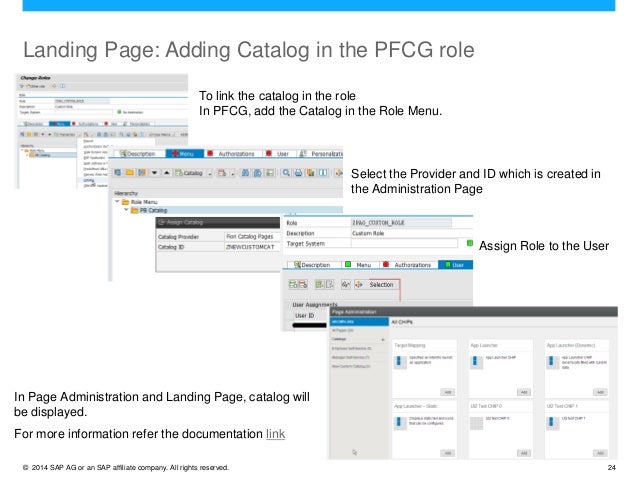Expand the Catalogs section arrow in sidebar

click(382, 339)
